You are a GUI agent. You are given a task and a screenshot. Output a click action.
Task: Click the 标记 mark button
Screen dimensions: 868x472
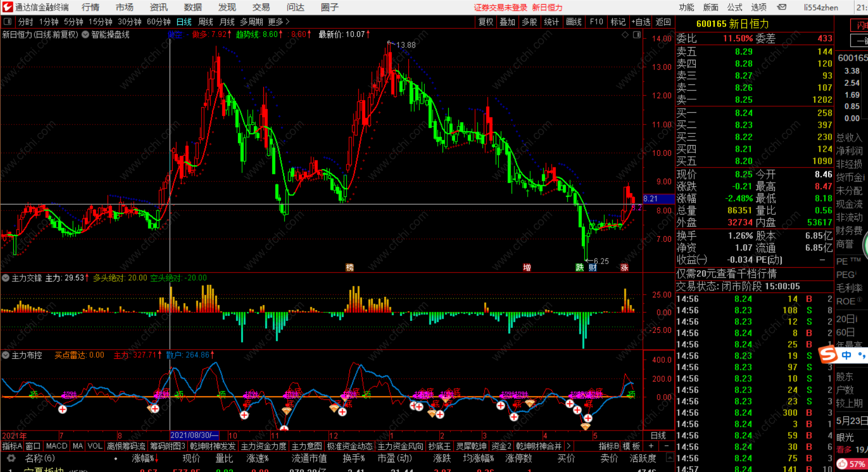pyautogui.click(x=618, y=22)
